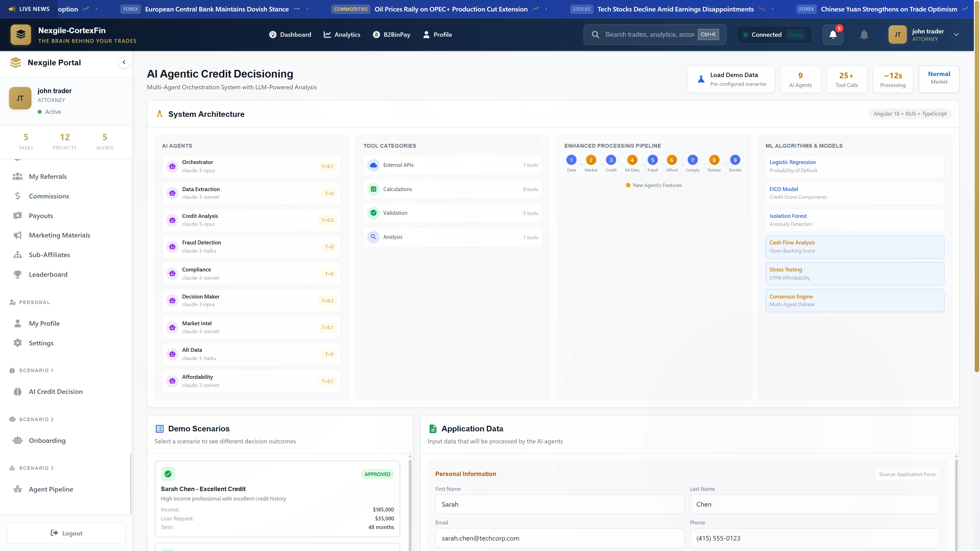Open Settings from the sidebar
980x551 pixels.
point(41,343)
